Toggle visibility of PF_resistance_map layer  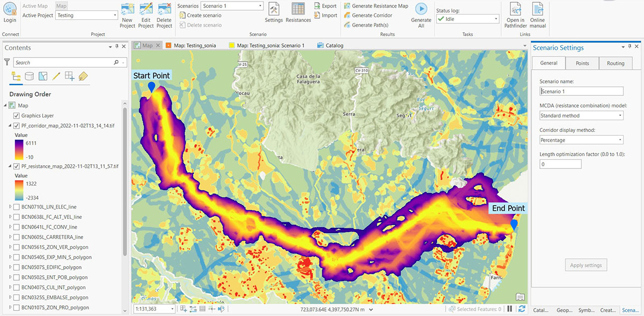pos(17,165)
